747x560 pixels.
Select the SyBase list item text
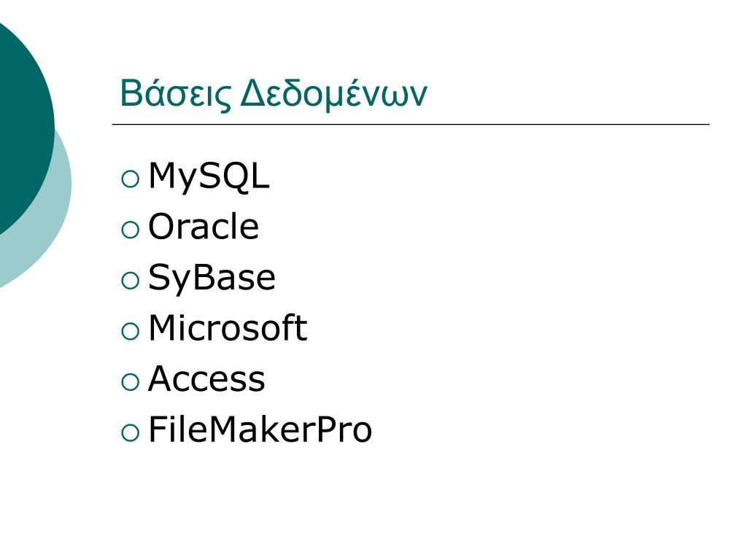click(x=212, y=278)
